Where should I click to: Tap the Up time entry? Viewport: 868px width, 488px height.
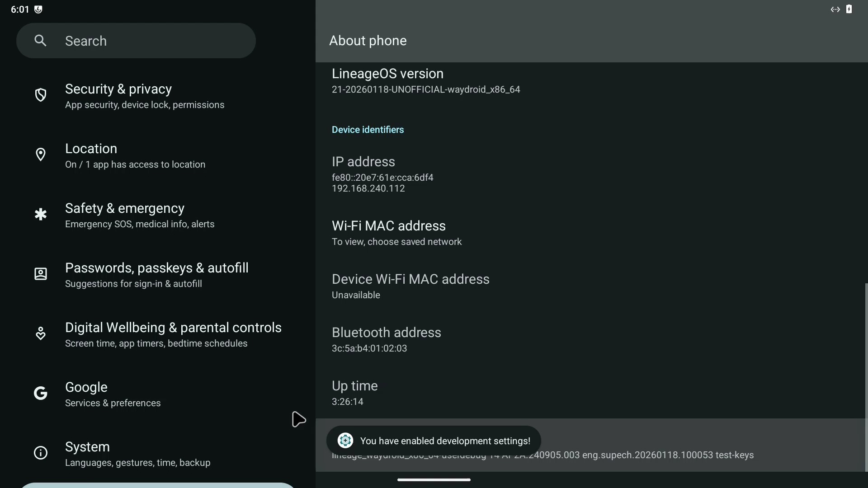pos(354,393)
